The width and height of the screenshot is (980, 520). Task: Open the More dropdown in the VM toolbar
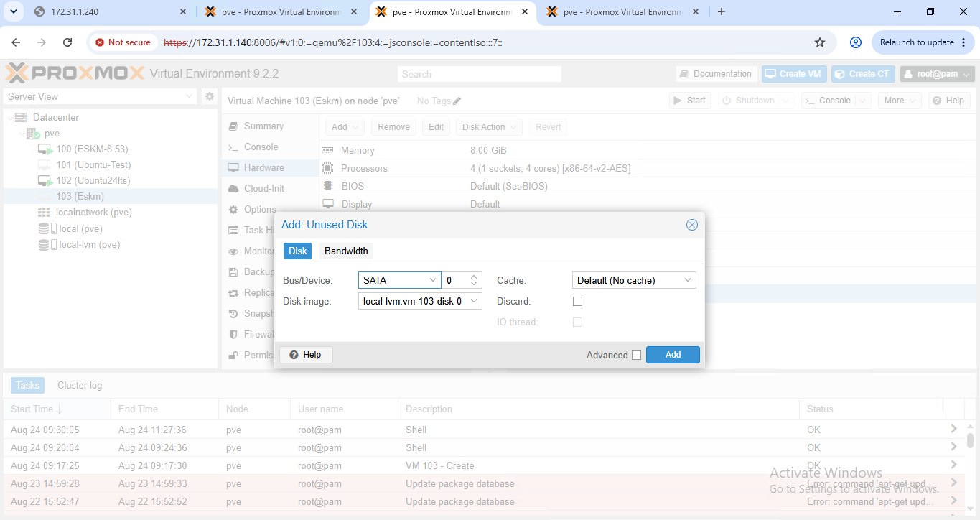[x=900, y=101]
